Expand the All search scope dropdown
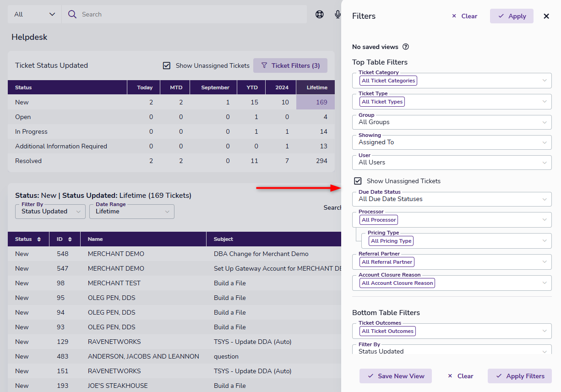 (34, 14)
